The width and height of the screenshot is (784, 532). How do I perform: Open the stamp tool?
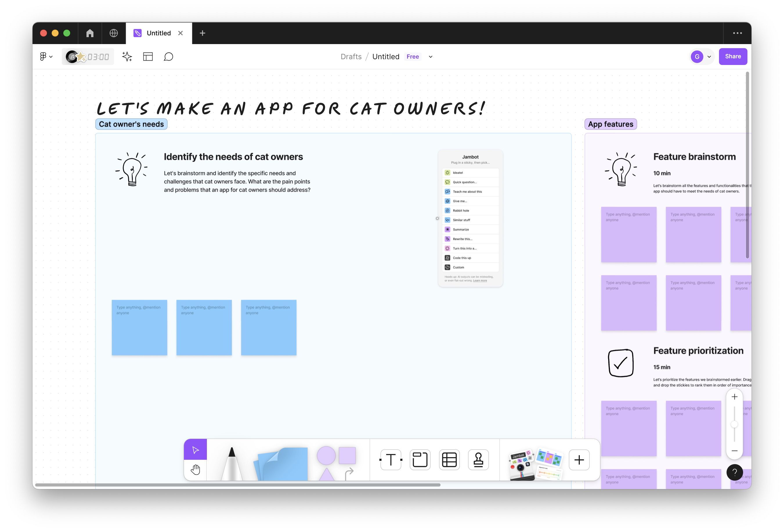[478, 459]
